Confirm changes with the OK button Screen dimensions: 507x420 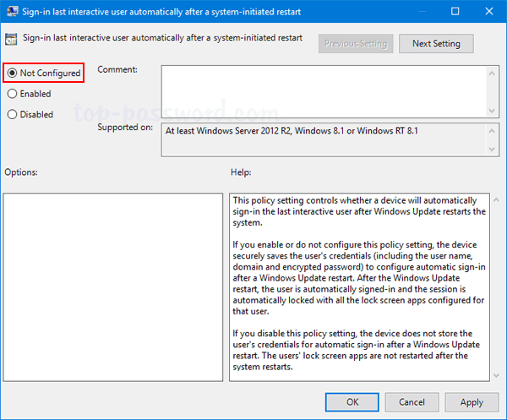pos(352,402)
